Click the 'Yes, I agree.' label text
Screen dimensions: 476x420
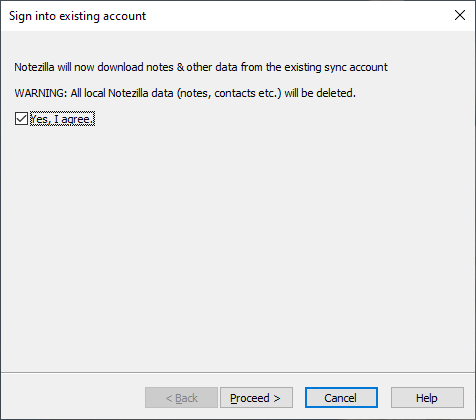(x=62, y=119)
